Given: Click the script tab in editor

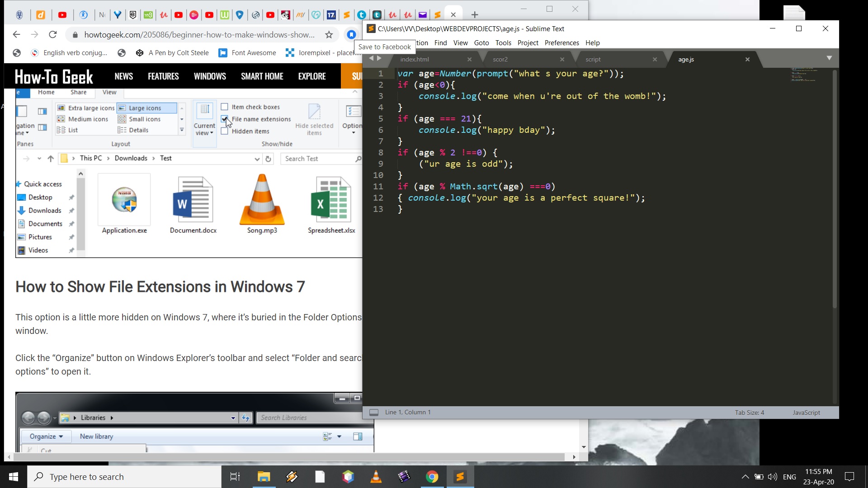Looking at the screenshot, I should 593,59.
